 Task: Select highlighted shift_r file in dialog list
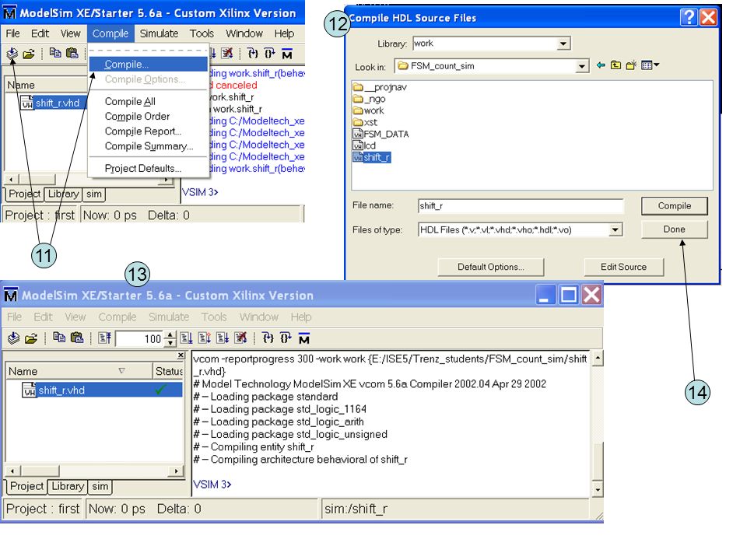(372, 157)
